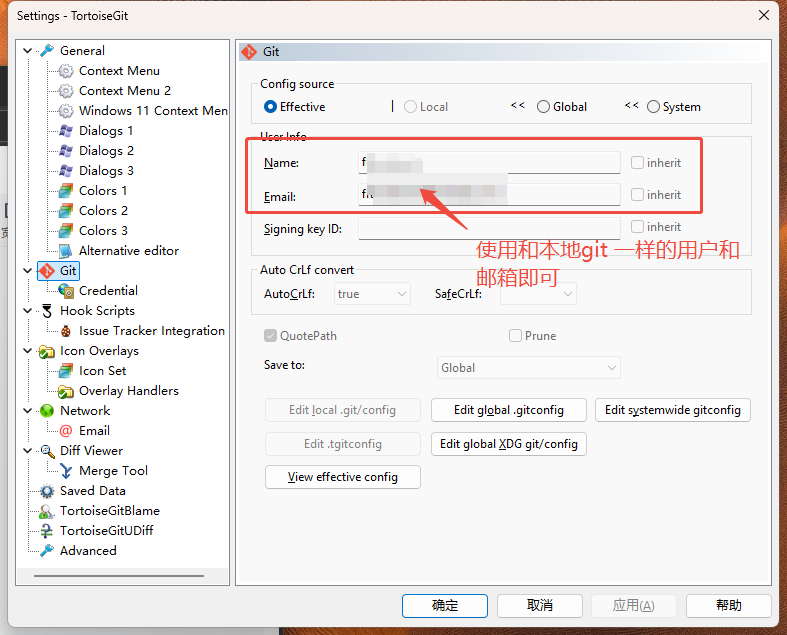Click the Edit global XDG git/config button
Image resolution: width=787 pixels, height=635 pixels.
(508, 444)
